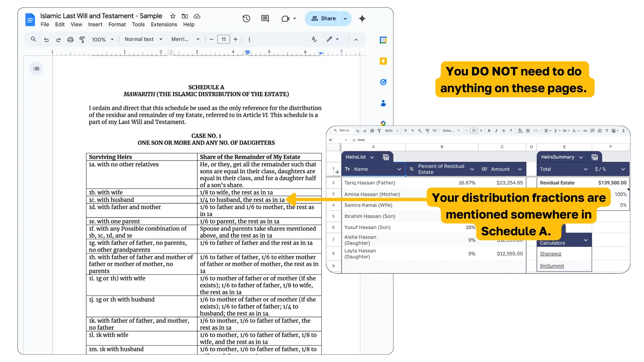The image size is (644, 362).
Task: Open Google Calendar side panel icon
Action: (383, 40)
